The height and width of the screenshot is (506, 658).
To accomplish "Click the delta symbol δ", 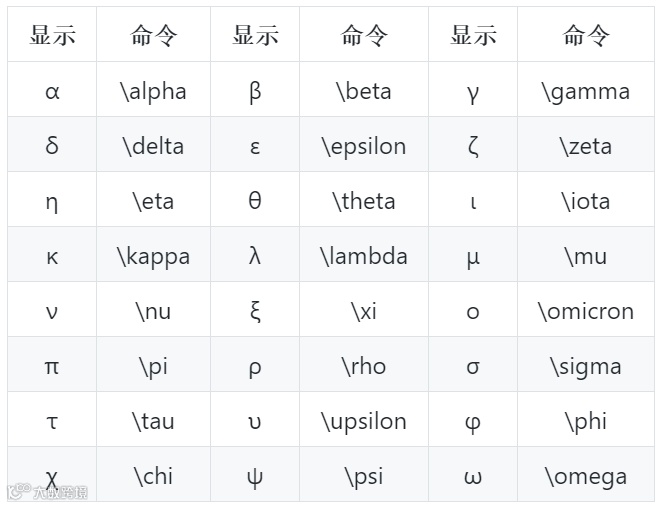I will click(x=52, y=145).
